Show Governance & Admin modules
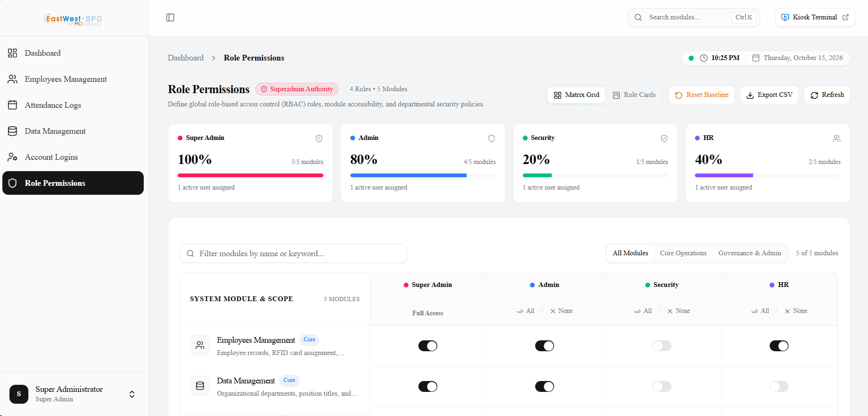This screenshot has width=868, height=416. click(750, 253)
